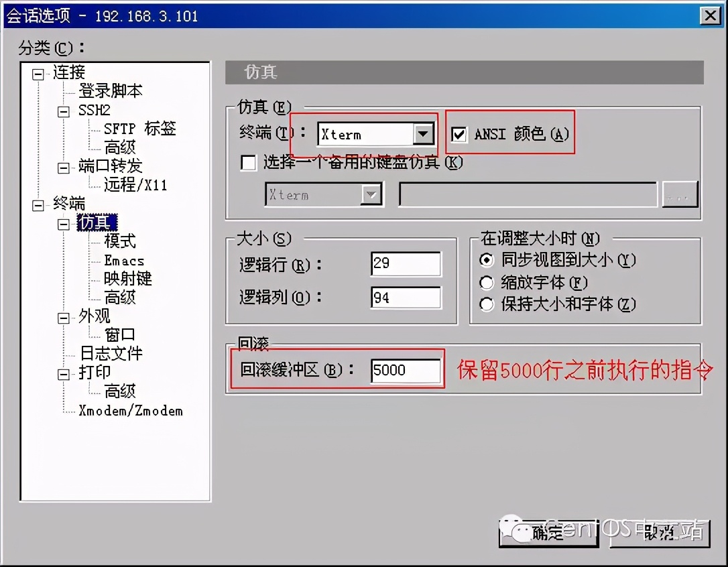Open the disabled alternate keyboard Xterm dropdown
Screen dimensions: 728x567
tap(371, 194)
